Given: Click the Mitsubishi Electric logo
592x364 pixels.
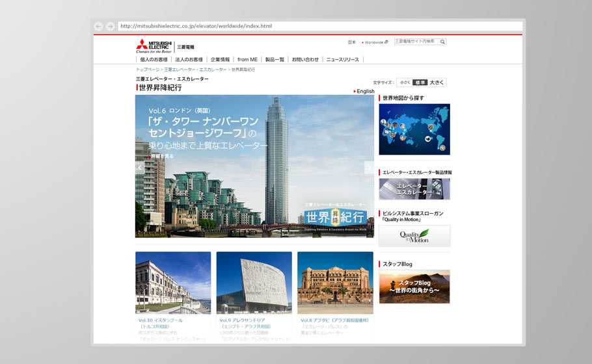Looking at the screenshot, I should [x=154, y=46].
